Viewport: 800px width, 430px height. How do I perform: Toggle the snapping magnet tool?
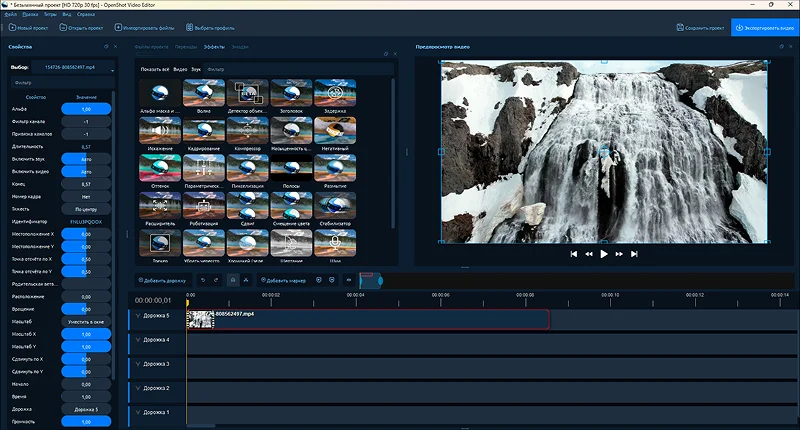tap(233, 280)
